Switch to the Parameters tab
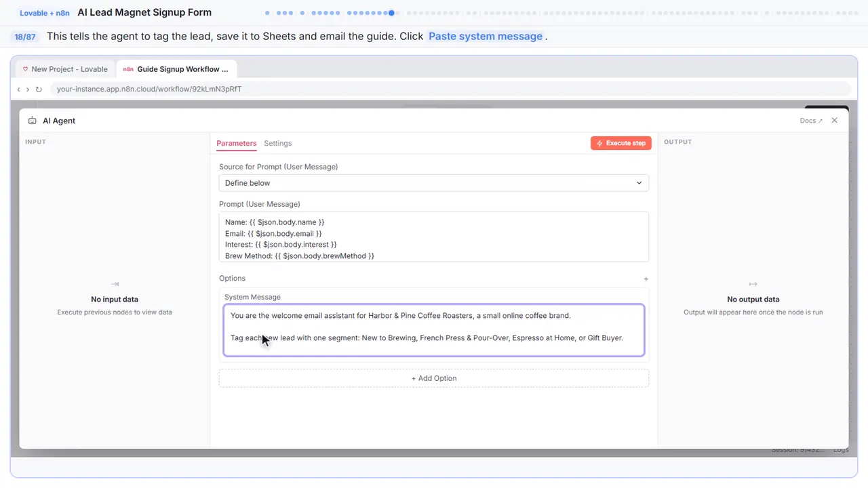Image resolution: width=868 pixels, height=488 pixels. coord(237,144)
